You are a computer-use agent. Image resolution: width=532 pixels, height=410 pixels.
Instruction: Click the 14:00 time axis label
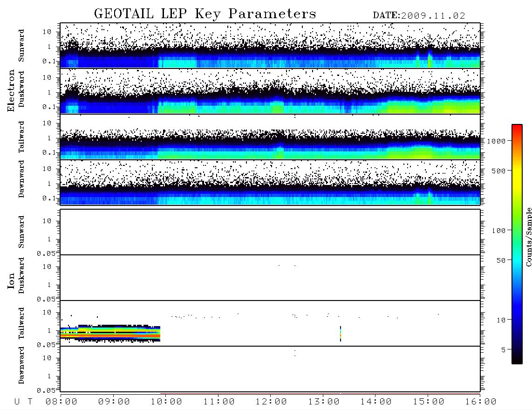pos(376,402)
